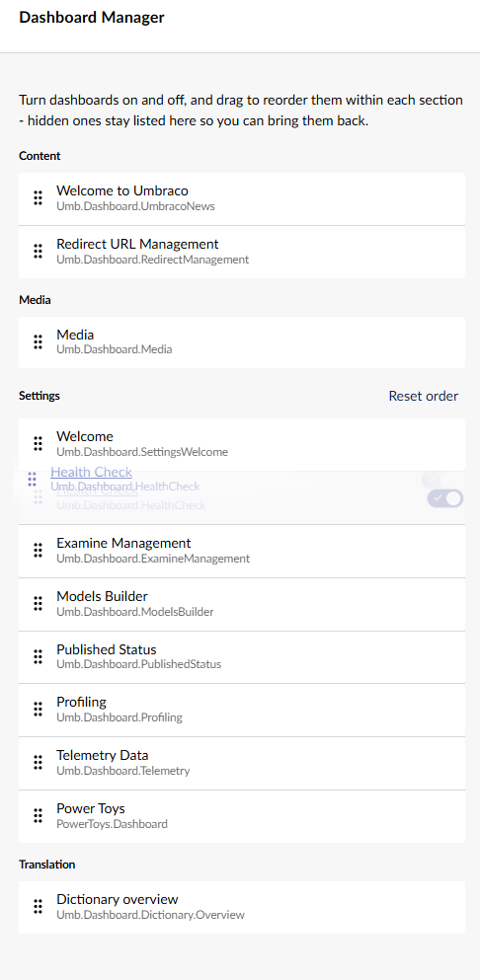Click the Examine Management drag handle icon
The height and width of the screenshot is (980, 480).
tap(38, 550)
